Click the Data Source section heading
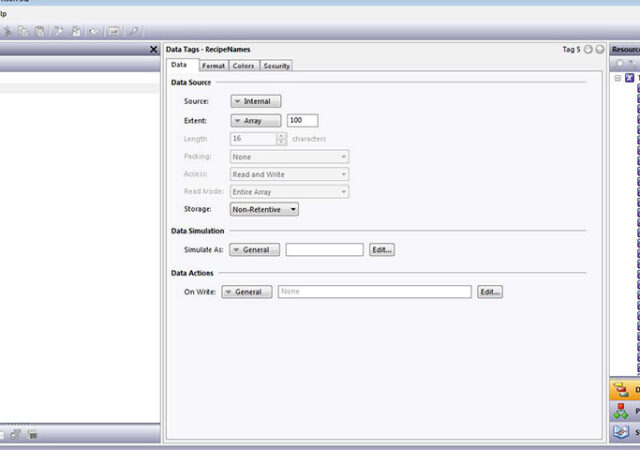 click(x=191, y=82)
